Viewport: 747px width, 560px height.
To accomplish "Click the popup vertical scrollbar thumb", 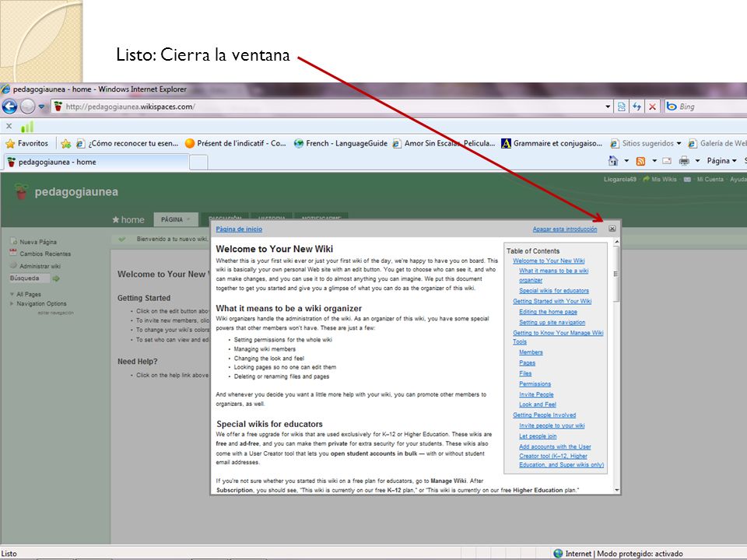I will tap(616, 275).
